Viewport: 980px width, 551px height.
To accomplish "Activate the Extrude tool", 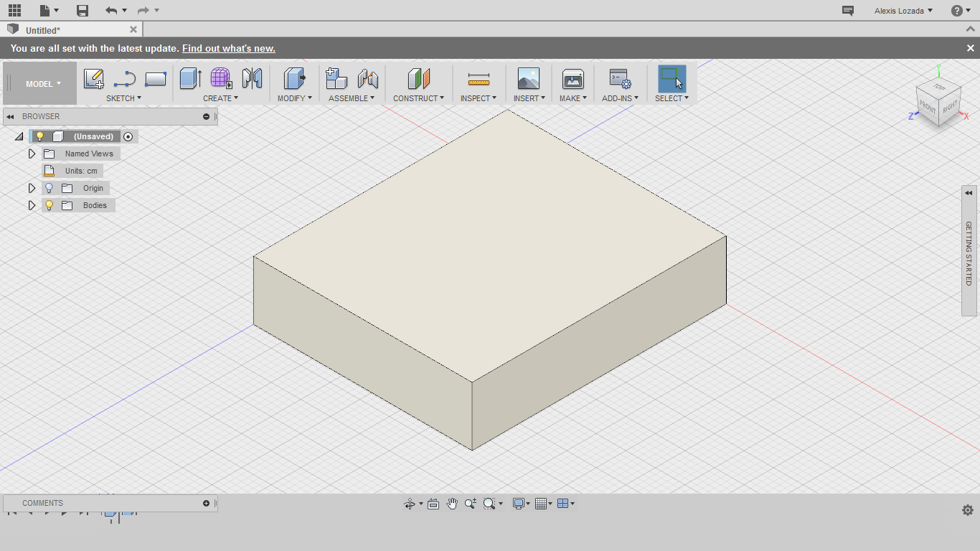I will (x=191, y=78).
